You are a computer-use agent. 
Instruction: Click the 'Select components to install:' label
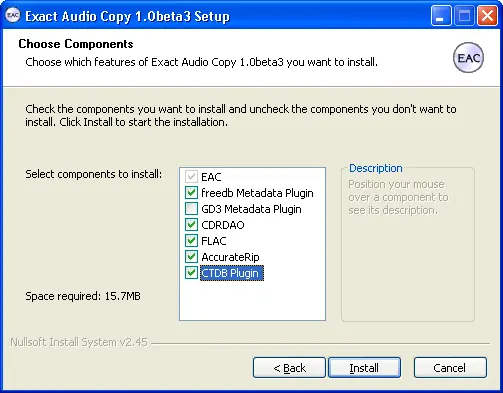[94, 174]
